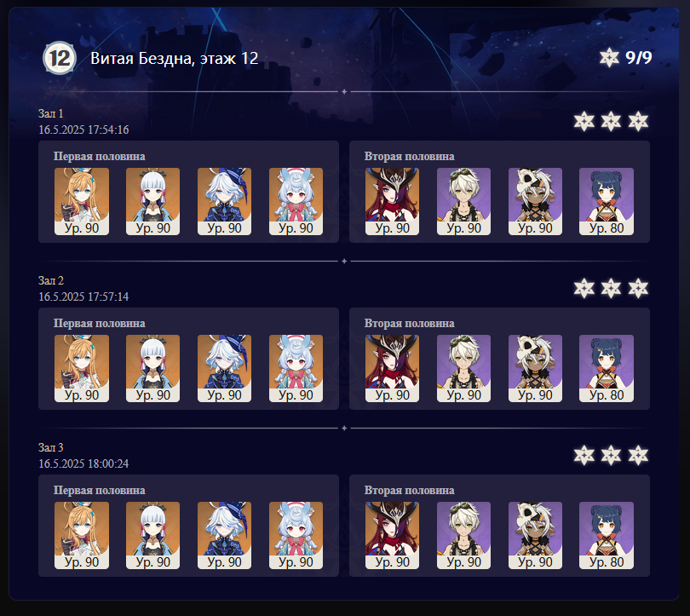Open level 80 character card in Зал 2
Viewport: 690px width, 616px height.
click(607, 368)
